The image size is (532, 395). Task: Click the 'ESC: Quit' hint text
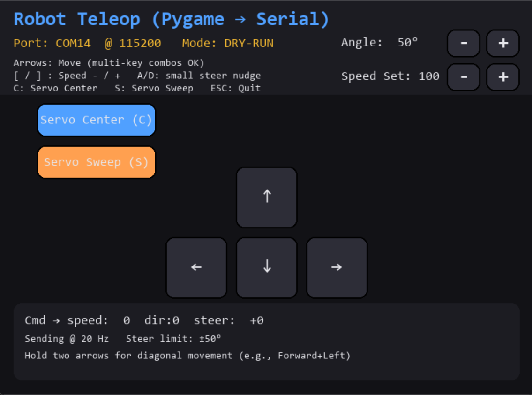pos(235,88)
